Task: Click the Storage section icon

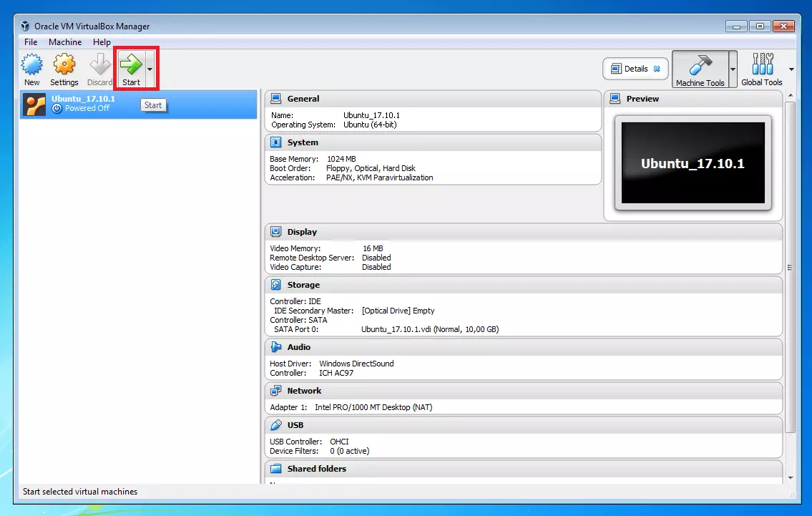Action: pyautogui.click(x=276, y=285)
